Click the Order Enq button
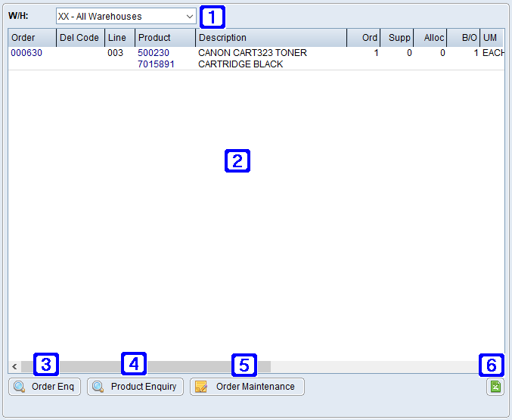This screenshot has width=512, height=420. (x=45, y=387)
